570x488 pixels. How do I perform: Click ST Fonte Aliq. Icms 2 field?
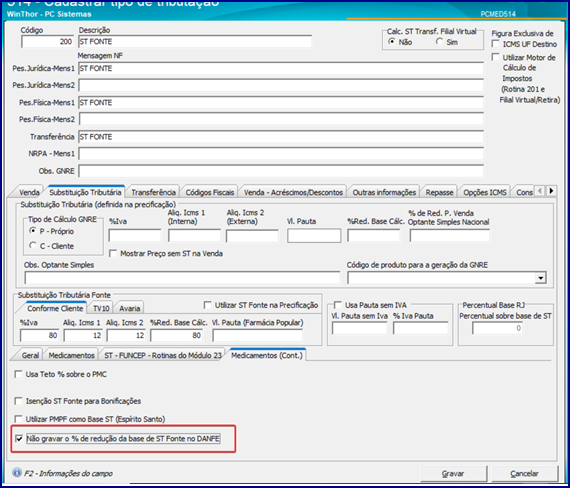[126, 335]
